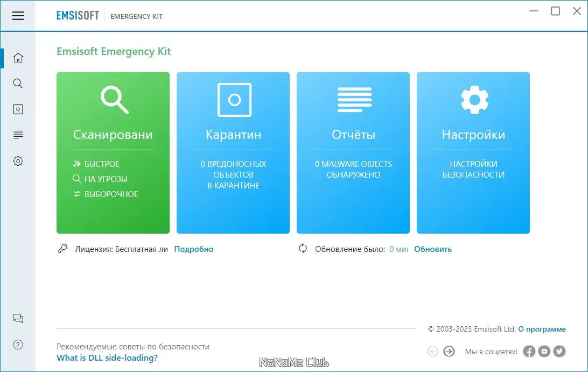
Task: Click the feedback chat icon
Action: (x=18, y=318)
